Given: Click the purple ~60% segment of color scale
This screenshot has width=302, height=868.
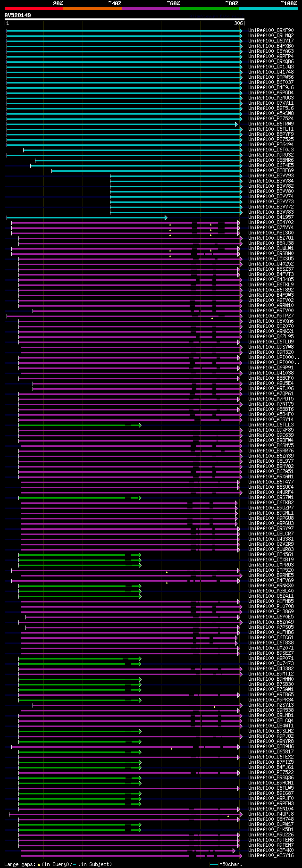Looking at the screenshot, I should coord(151,8).
